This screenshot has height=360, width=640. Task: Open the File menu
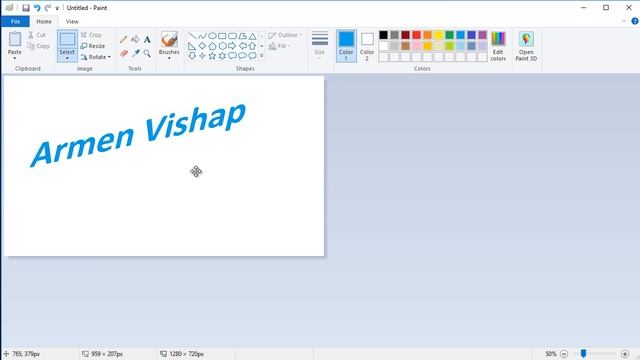tap(15, 21)
